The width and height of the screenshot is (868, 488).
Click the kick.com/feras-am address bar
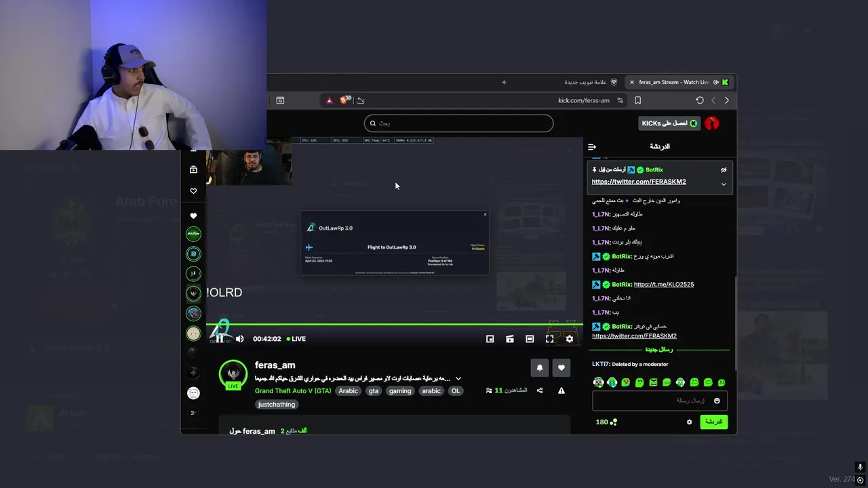click(584, 100)
